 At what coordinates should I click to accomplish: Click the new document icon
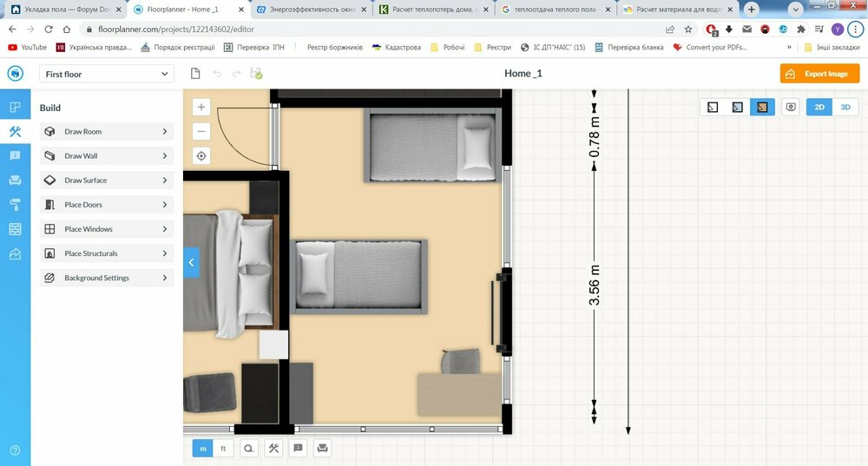196,74
